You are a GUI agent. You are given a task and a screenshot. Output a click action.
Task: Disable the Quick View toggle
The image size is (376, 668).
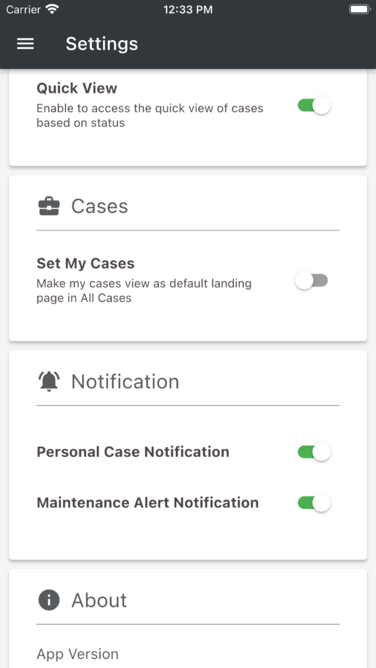[x=314, y=105]
